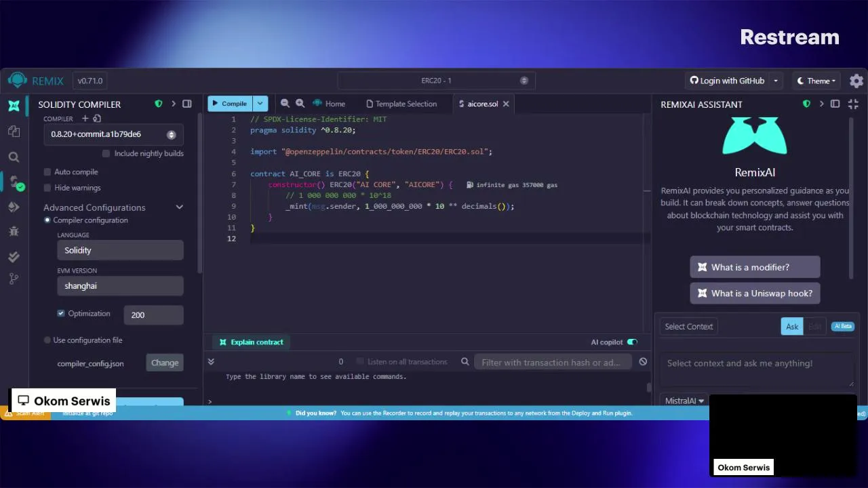
Task: Open the Solidity static analysis checkmark icon
Action: [14, 256]
